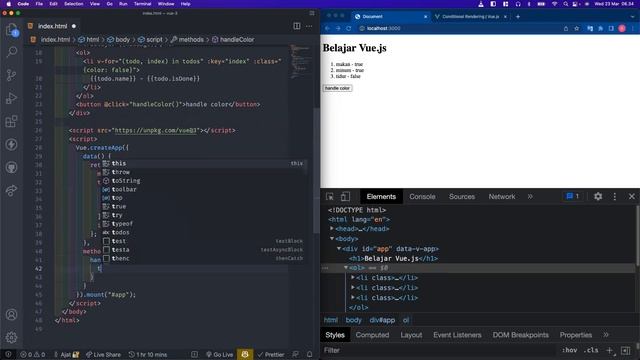Open the Manage gear in VS Code
640x360 pixels.
(x=12, y=337)
